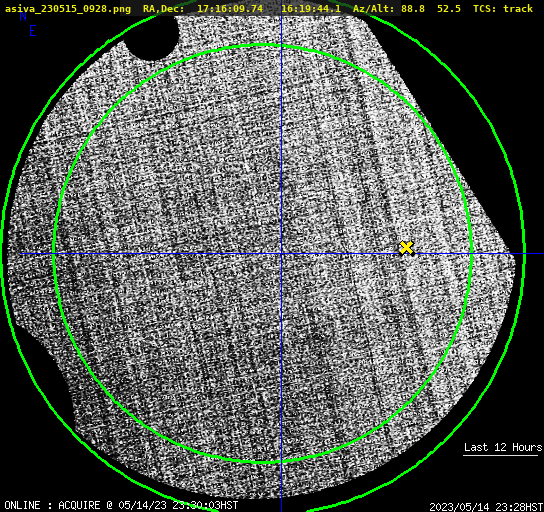
Task: Select the RA value 17:16:09.74
Action: 230,8
